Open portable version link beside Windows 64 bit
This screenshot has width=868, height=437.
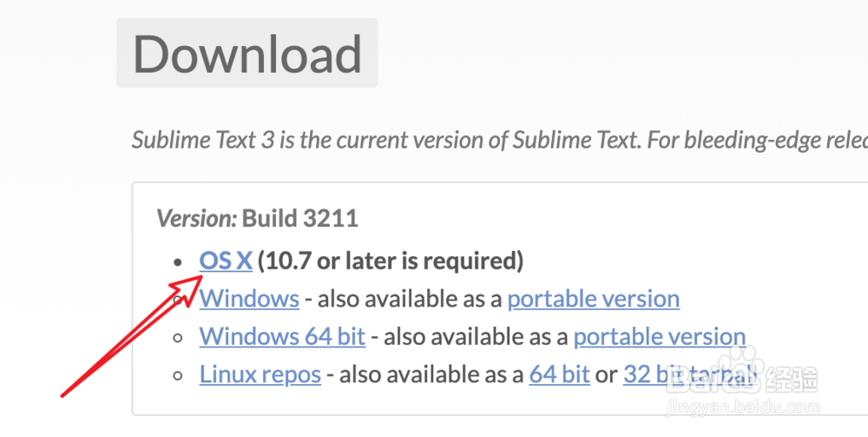(659, 336)
